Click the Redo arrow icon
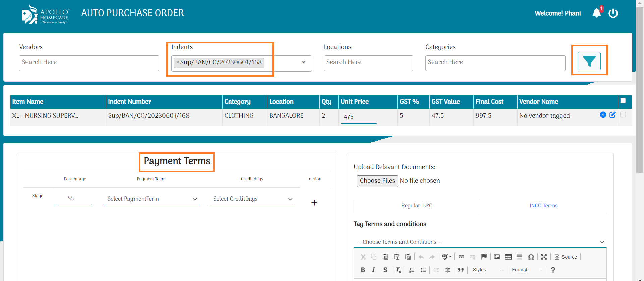This screenshot has height=281, width=644. tap(432, 257)
